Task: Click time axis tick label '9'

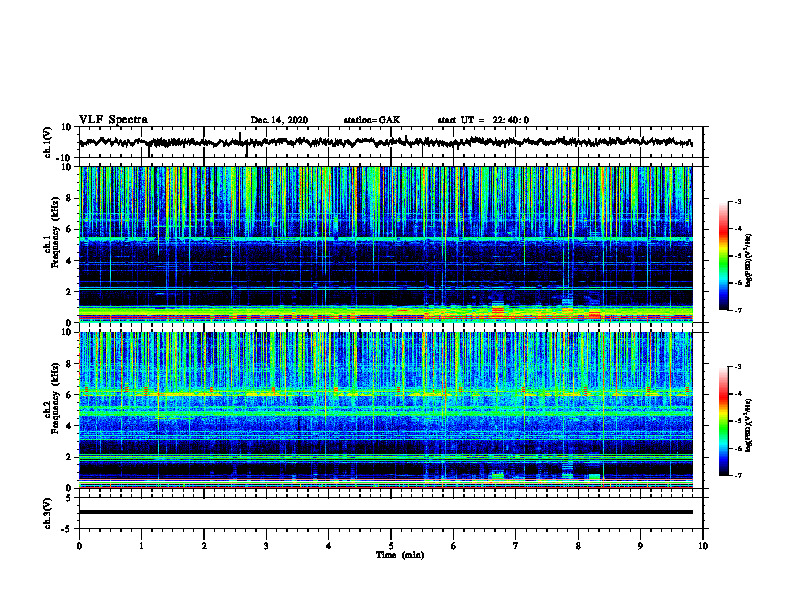Action: 640,546
